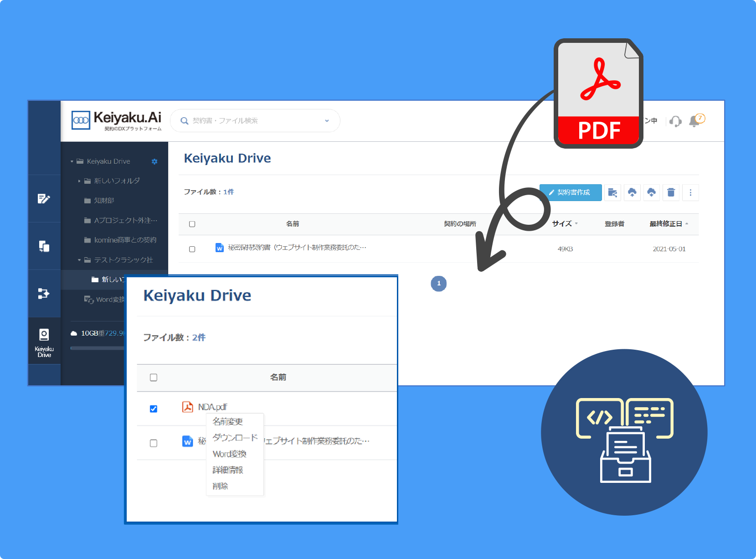Click the storage usage progress bar
The width and height of the screenshot is (756, 559).
(98, 348)
